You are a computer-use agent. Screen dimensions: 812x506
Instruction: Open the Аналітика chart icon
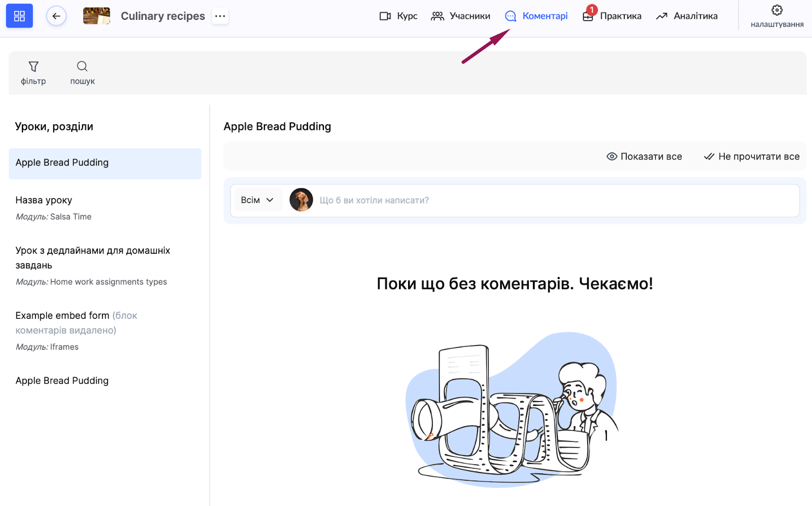point(661,16)
